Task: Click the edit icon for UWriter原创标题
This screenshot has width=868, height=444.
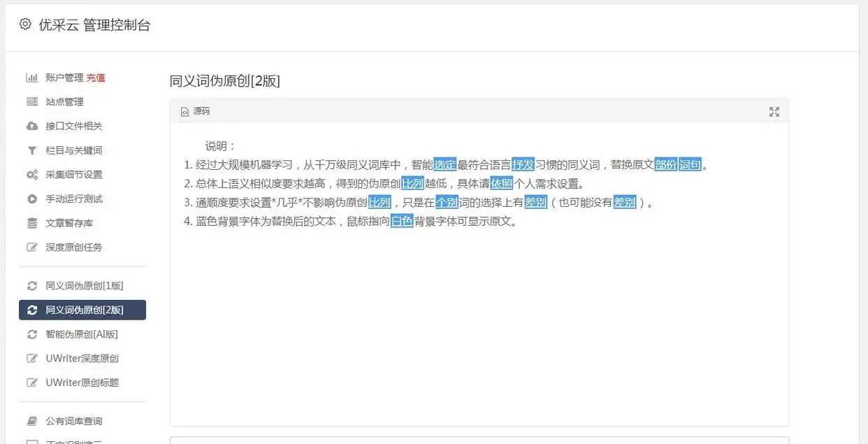Action: point(32,382)
